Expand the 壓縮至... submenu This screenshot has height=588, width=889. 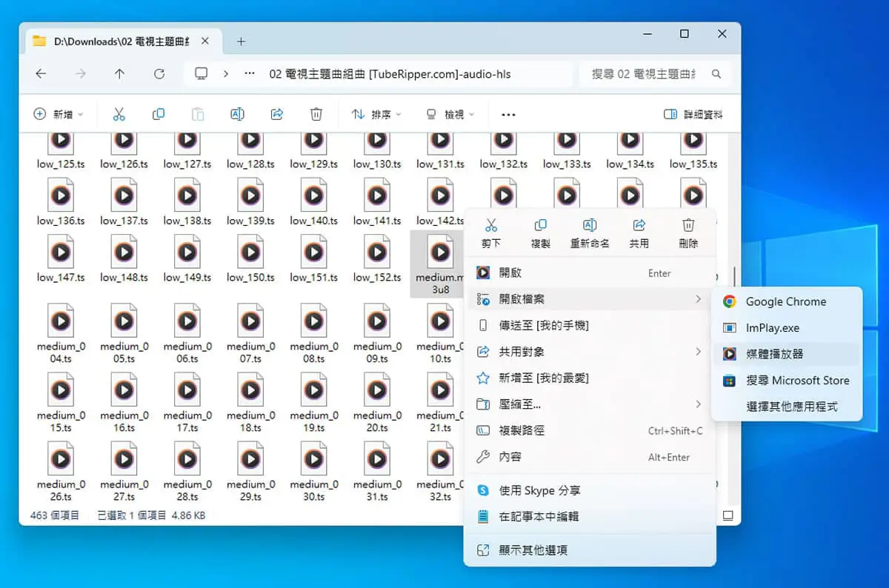tap(590, 404)
